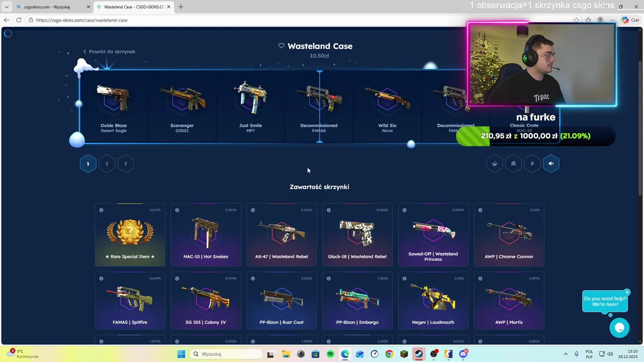Click the Wasteland Case price 10.50zł
This screenshot has width=644, height=362.
[x=319, y=56]
